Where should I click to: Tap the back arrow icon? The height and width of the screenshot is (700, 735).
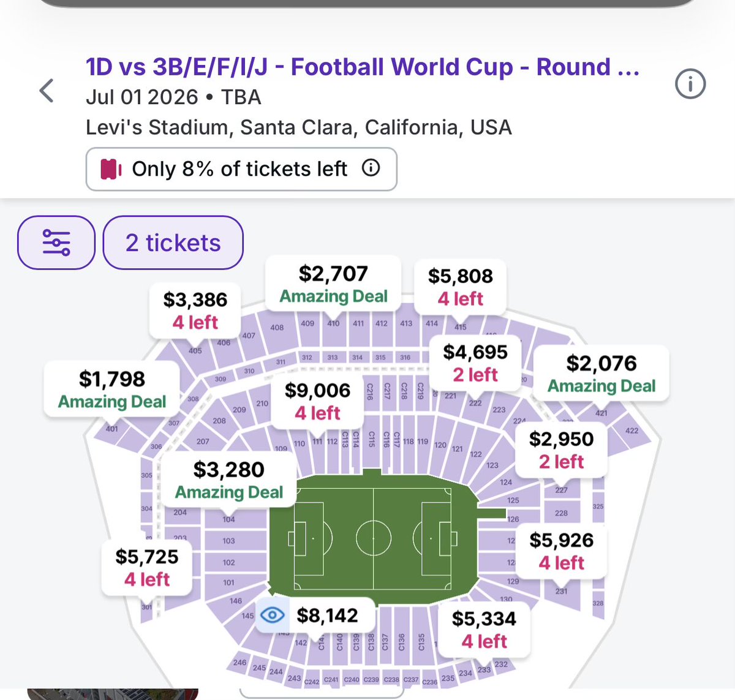(47, 91)
